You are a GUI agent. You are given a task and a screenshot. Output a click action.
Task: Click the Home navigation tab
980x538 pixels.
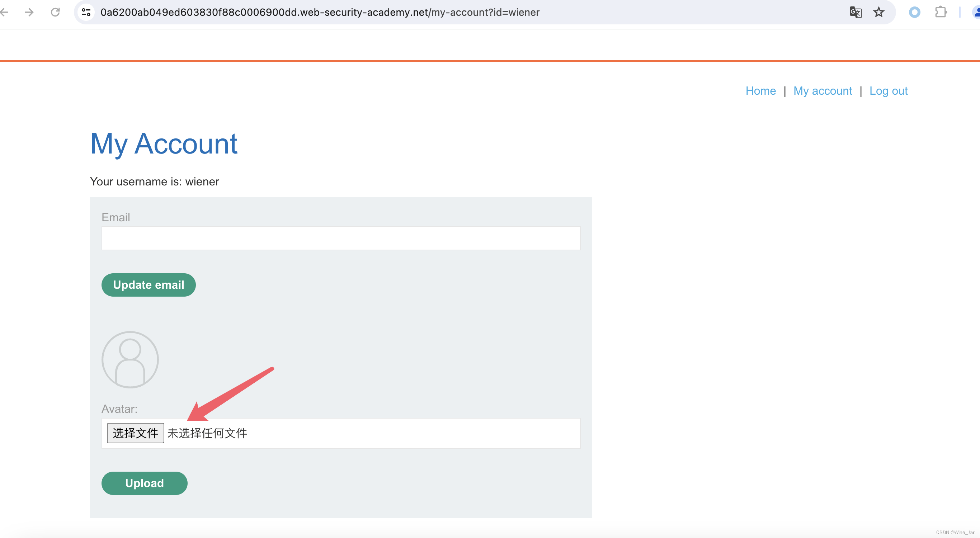(x=760, y=90)
